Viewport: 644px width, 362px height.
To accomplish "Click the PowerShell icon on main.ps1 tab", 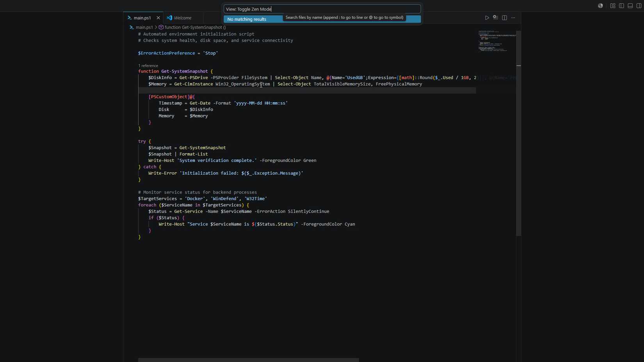I will click(130, 18).
